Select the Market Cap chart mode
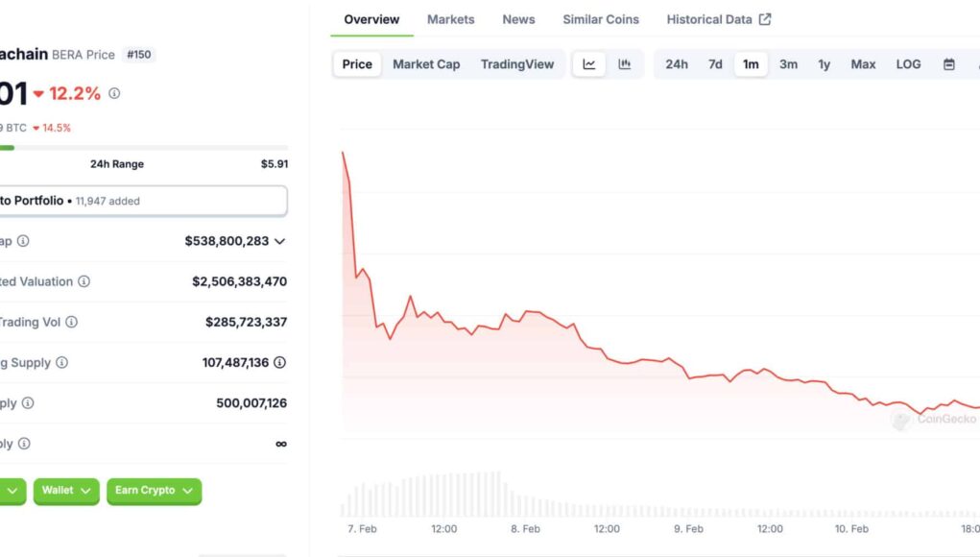The width and height of the screenshot is (980, 557). click(426, 64)
